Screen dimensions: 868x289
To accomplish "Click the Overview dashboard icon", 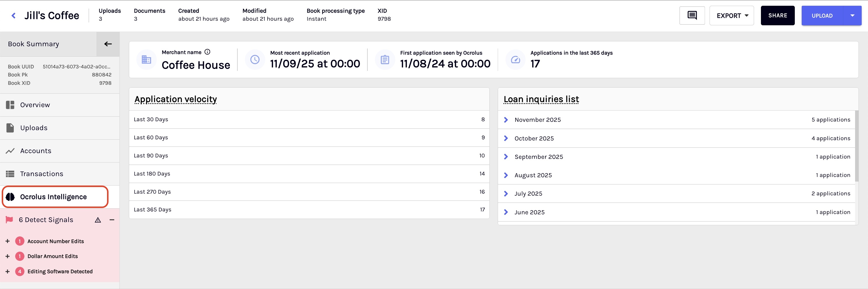I will (10, 105).
